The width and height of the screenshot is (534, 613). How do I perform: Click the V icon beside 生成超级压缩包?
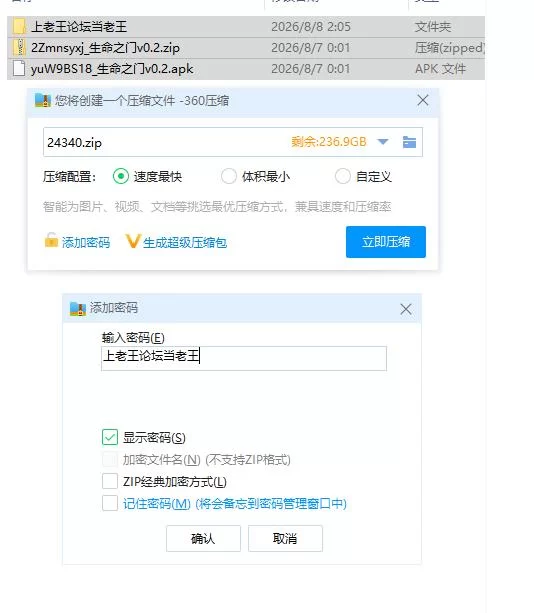click(x=133, y=241)
